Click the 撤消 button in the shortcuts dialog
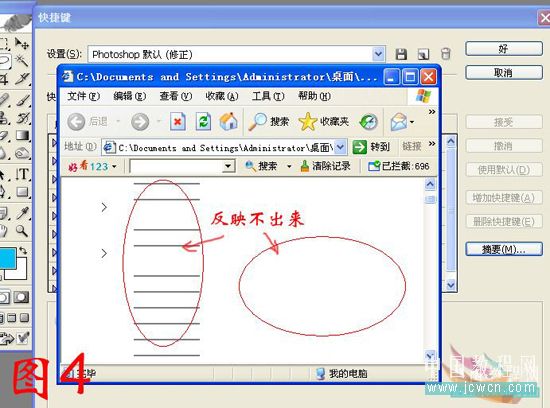This screenshot has width=550, height=408. (x=504, y=146)
